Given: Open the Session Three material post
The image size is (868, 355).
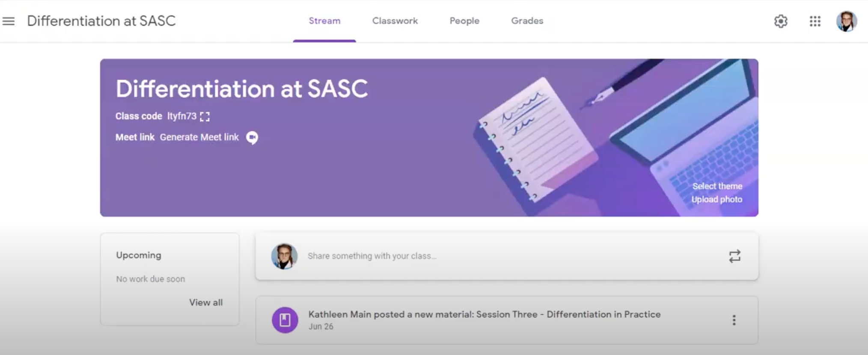Looking at the screenshot, I should click(x=484, y=315).
